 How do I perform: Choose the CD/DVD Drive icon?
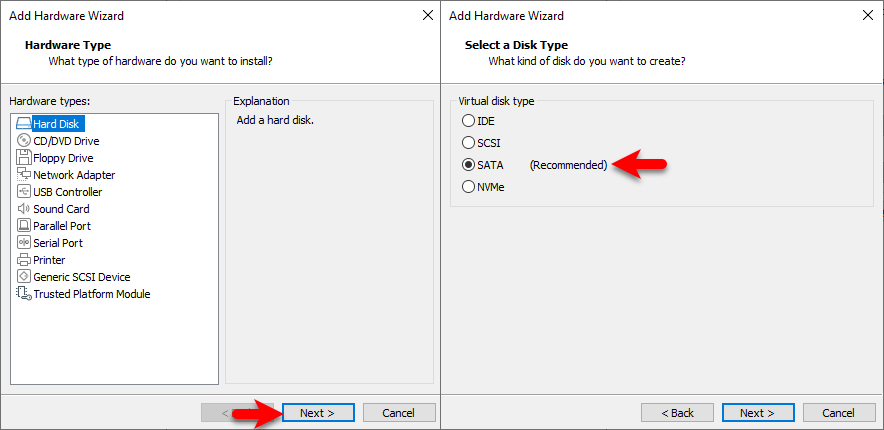tap(24, 140)
